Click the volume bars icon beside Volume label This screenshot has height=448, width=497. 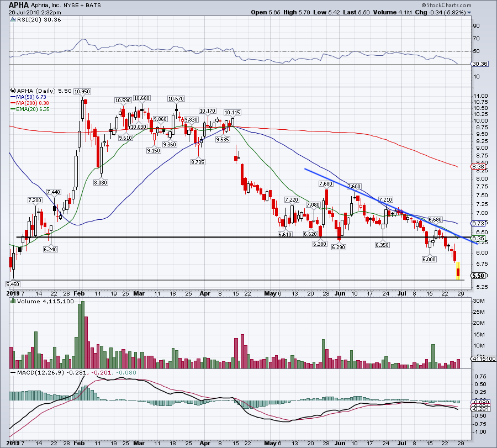click(13, 301)
